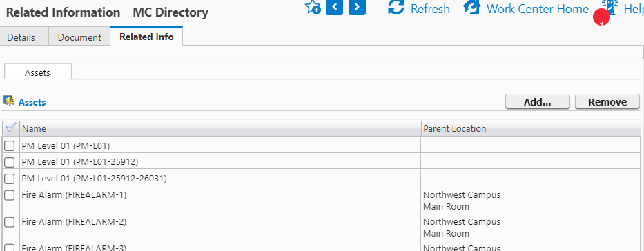Screen dimensions: 644x251
Task: Check the PM Level 01 (PM-L01) row
Action: pyautogui.click(x=9, y=145)
